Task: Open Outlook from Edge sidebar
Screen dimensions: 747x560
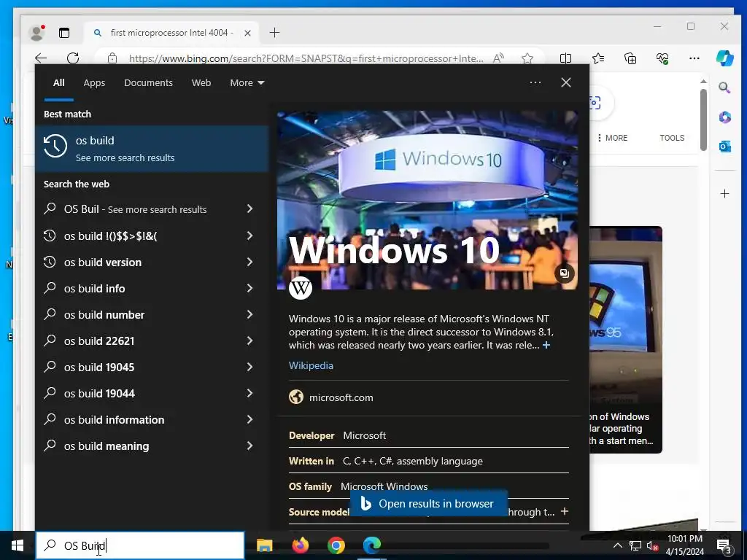Action: click(724, 146)
